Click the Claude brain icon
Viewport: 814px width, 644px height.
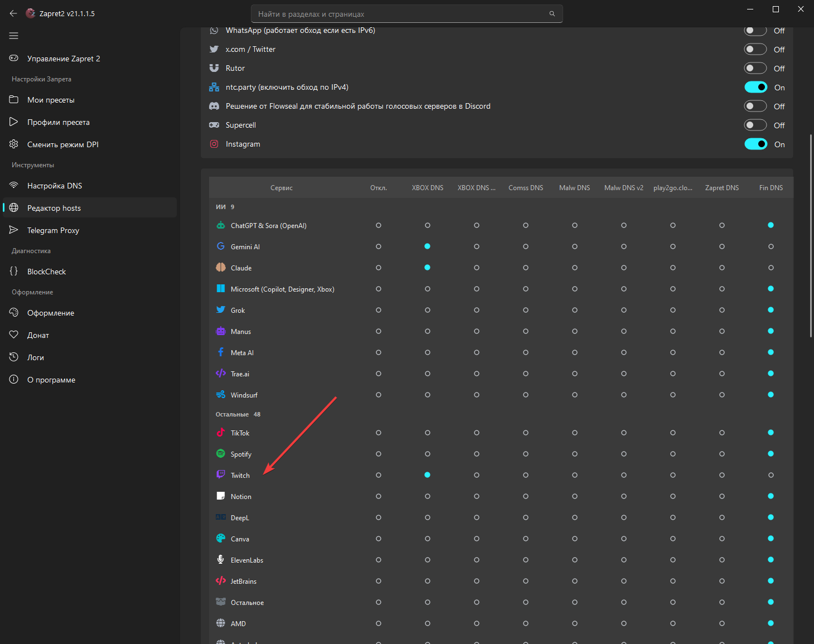pos(221,268)
